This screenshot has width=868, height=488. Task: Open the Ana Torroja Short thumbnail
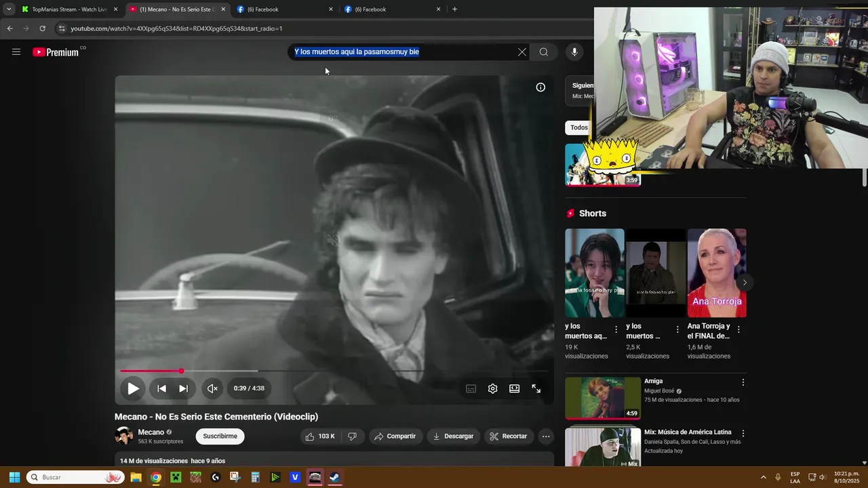click(x=717, y=272)
